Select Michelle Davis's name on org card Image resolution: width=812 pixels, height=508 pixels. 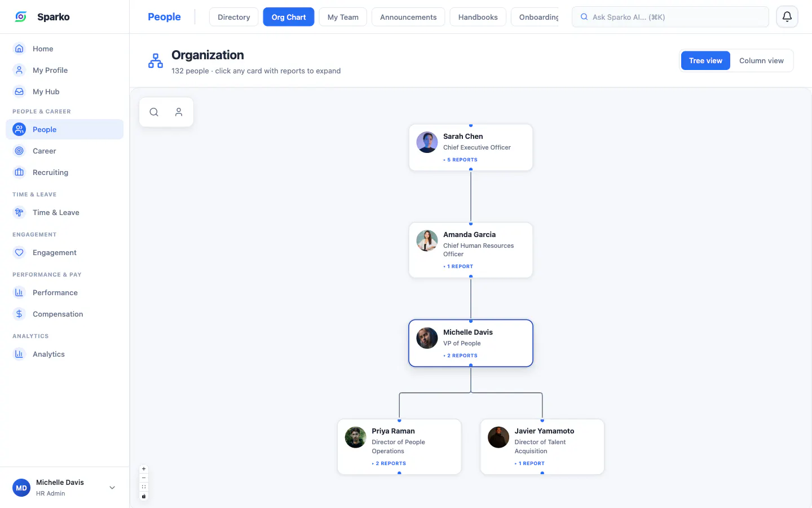(x=468, y=332)
